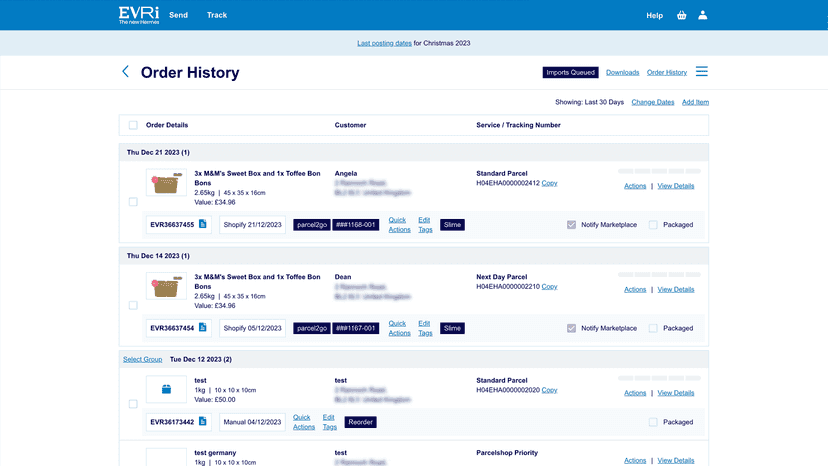Click document icon next to EVR36637455

[203, 224]
